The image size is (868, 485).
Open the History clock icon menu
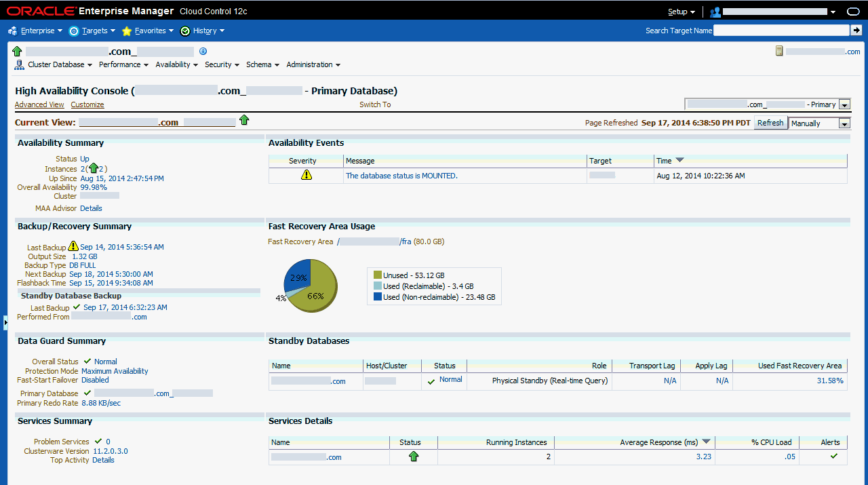tap(185, 31)
